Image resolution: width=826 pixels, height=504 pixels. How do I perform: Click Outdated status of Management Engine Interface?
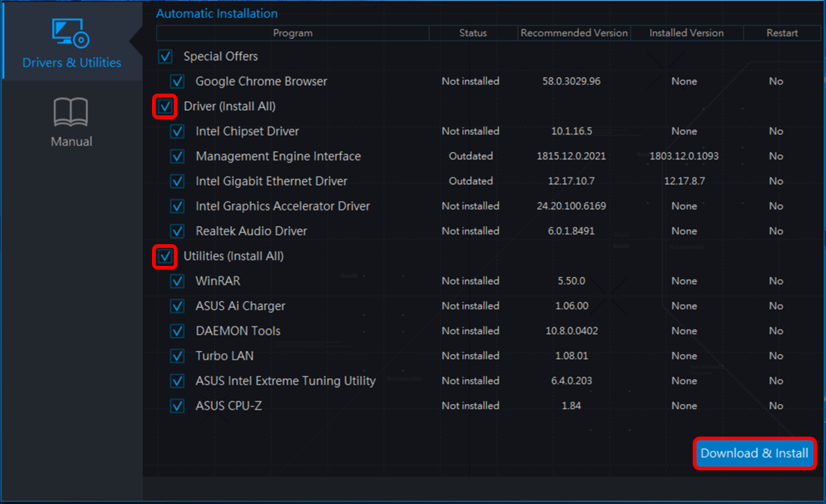tap(471, 157)
